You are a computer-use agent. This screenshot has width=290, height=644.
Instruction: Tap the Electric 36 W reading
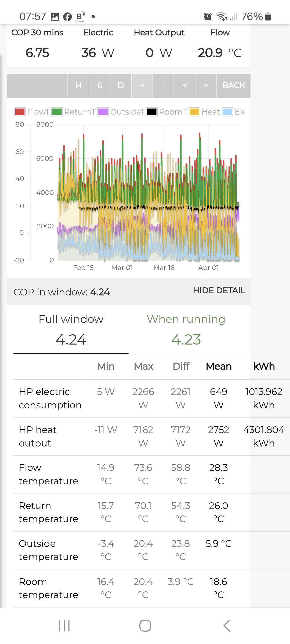coord(98,53)
